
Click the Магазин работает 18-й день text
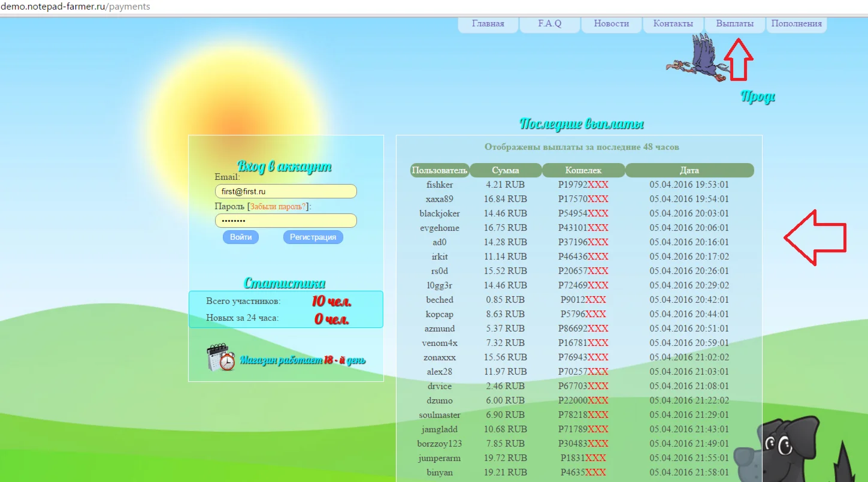coord(303,360)
